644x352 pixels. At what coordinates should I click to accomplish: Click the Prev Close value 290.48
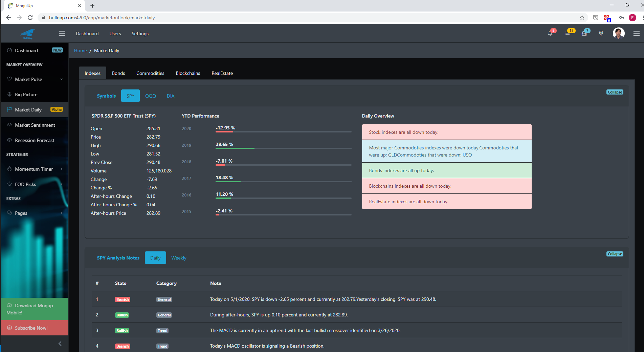pos(153,162)
